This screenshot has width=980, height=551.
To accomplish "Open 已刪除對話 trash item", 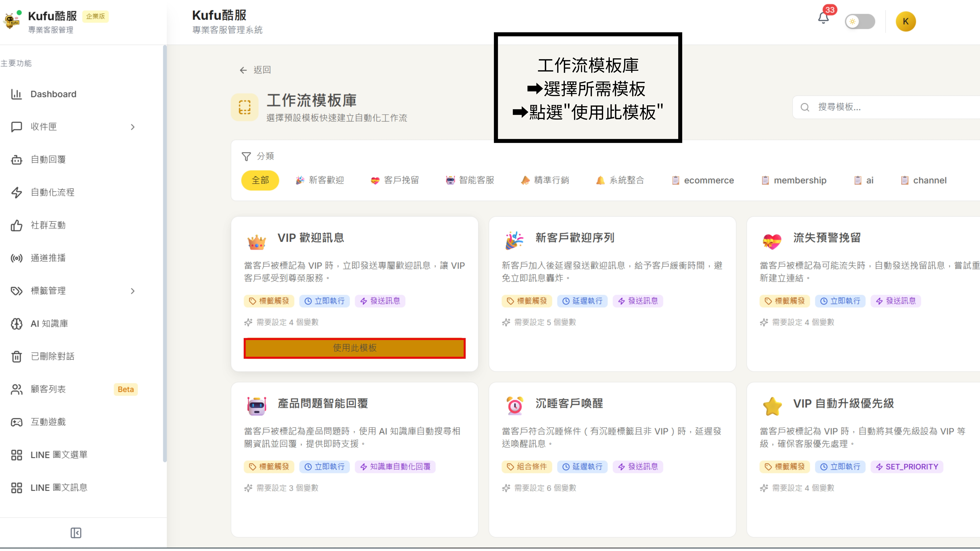I will click(x=52, y=356).
